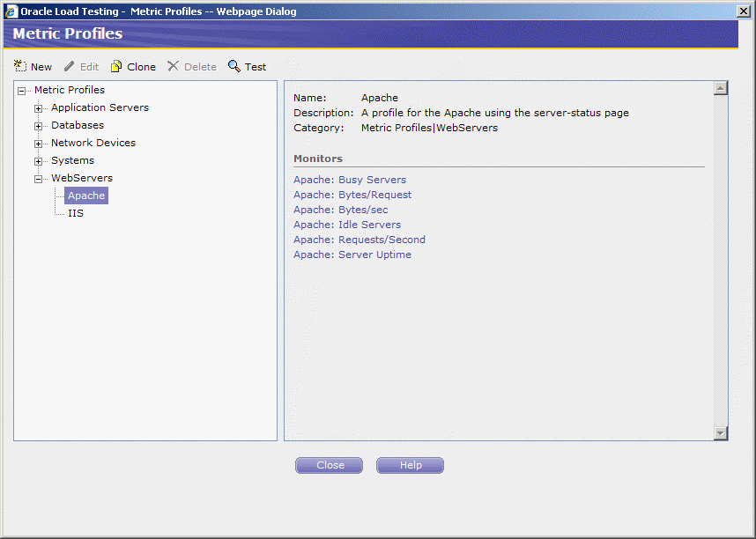Expand the Databases node
The height and width of the screenshot is (539, 756).
tap(38, 126)
